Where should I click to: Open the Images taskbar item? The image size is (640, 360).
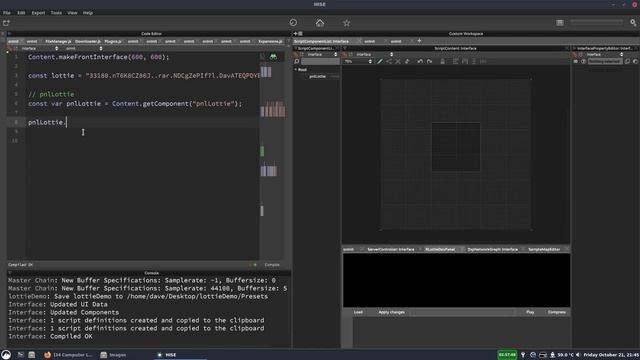tap(113, 355)
